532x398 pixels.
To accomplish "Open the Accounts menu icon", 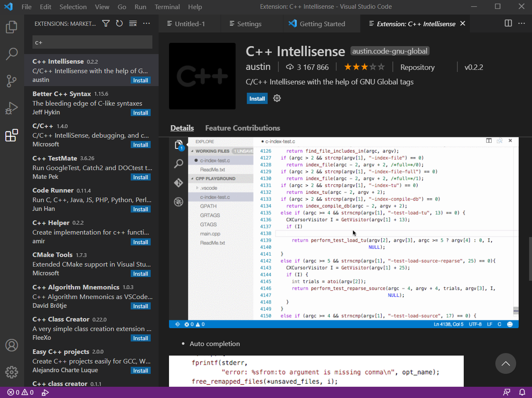I will pos(12,345).
